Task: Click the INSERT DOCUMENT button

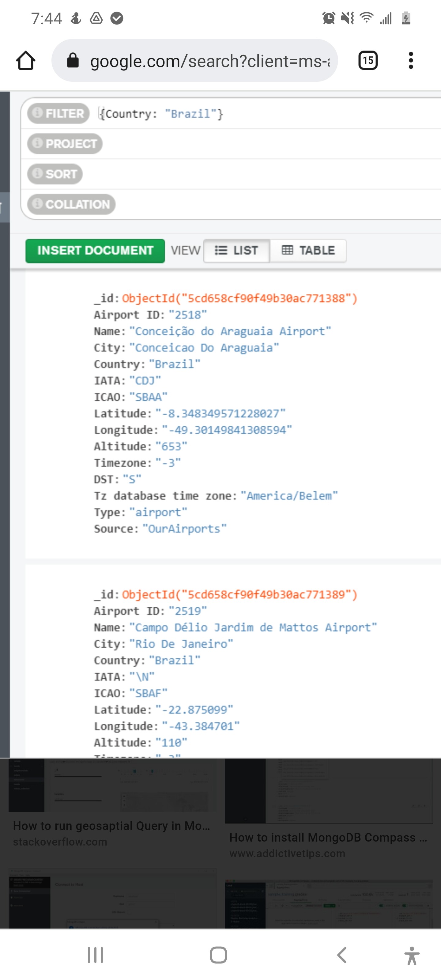Action: tap(95, 251)
